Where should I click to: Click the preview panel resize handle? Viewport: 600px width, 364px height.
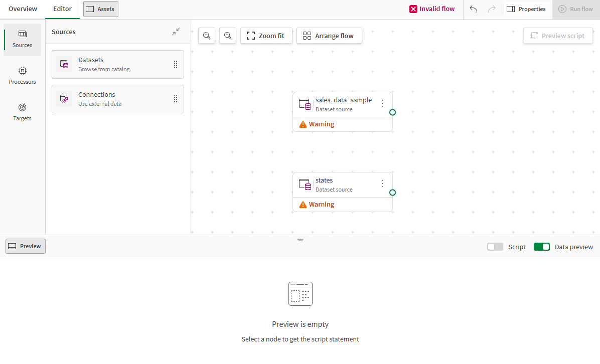click(x=301, y=240)
